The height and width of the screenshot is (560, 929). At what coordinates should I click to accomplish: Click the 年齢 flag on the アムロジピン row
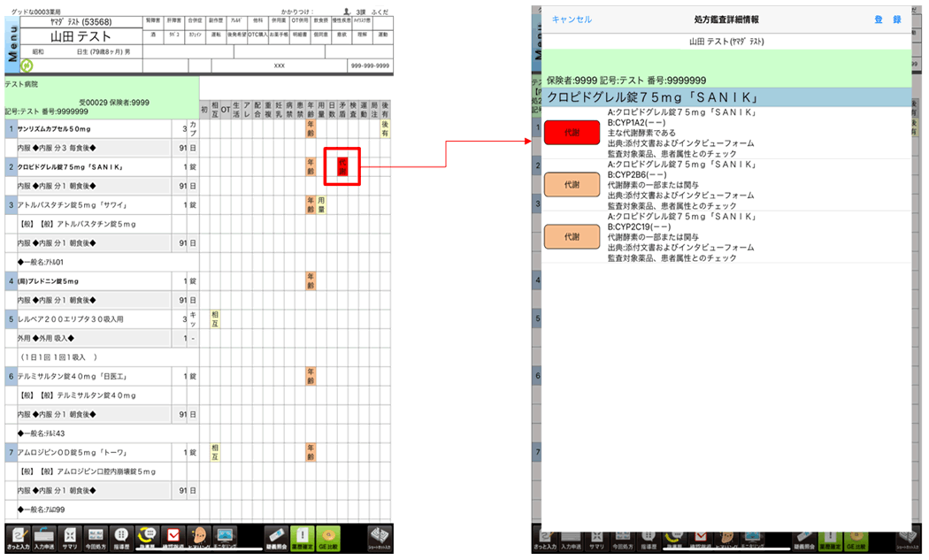point(311,452)
